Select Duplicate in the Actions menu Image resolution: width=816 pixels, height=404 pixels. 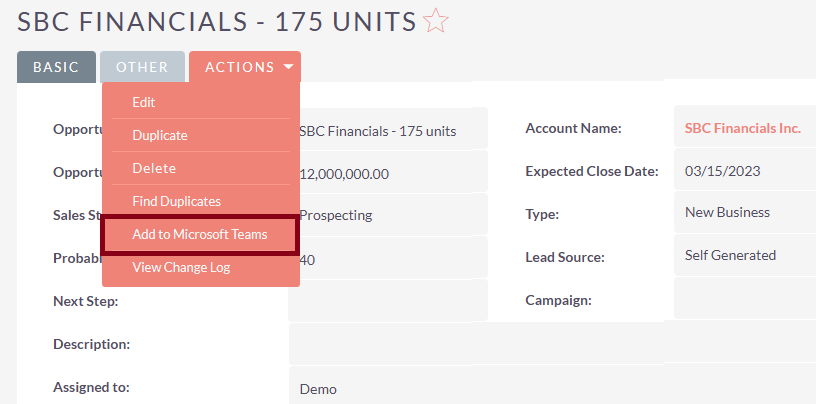[160, 135]
